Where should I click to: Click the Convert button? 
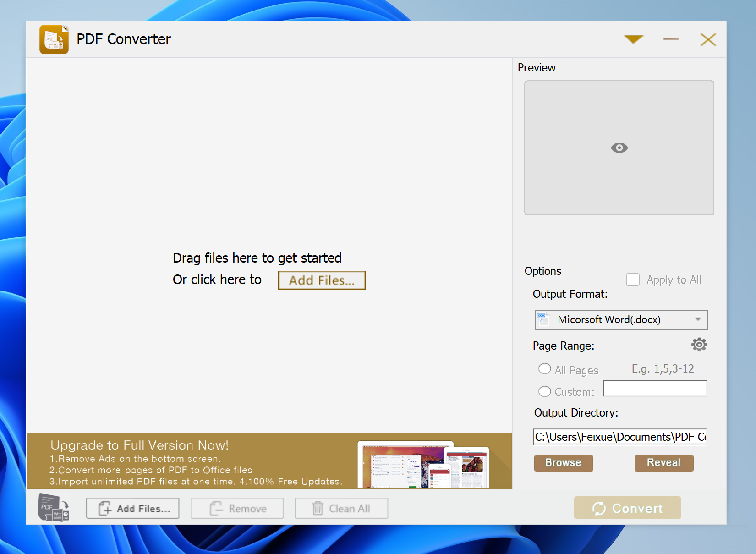click(627, 508)
